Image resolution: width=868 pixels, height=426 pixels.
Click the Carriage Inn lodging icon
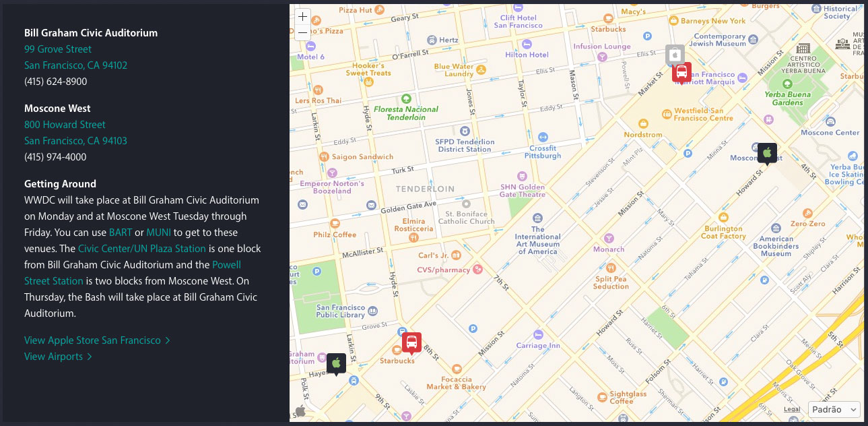[537, 334]
